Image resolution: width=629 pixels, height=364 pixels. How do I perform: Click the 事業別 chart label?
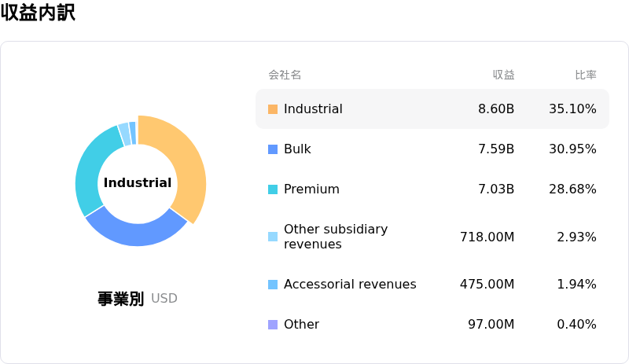pyautogui.click(x=120, y=299)
